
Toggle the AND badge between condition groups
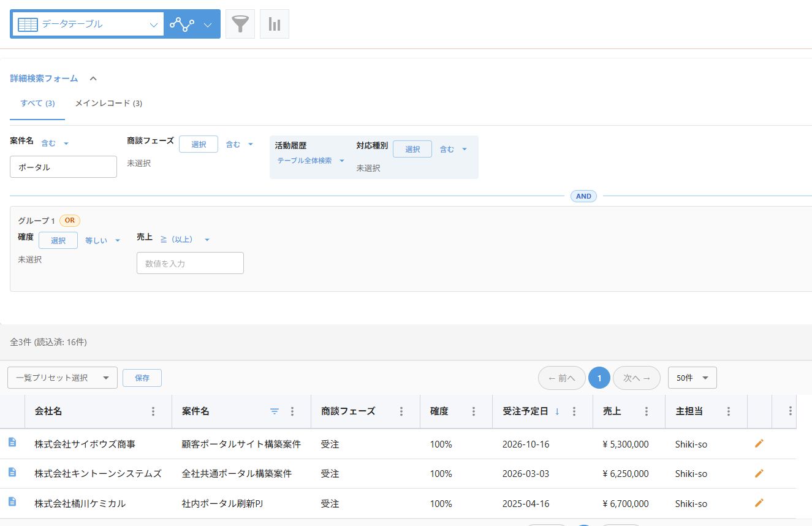click(583, 196)
